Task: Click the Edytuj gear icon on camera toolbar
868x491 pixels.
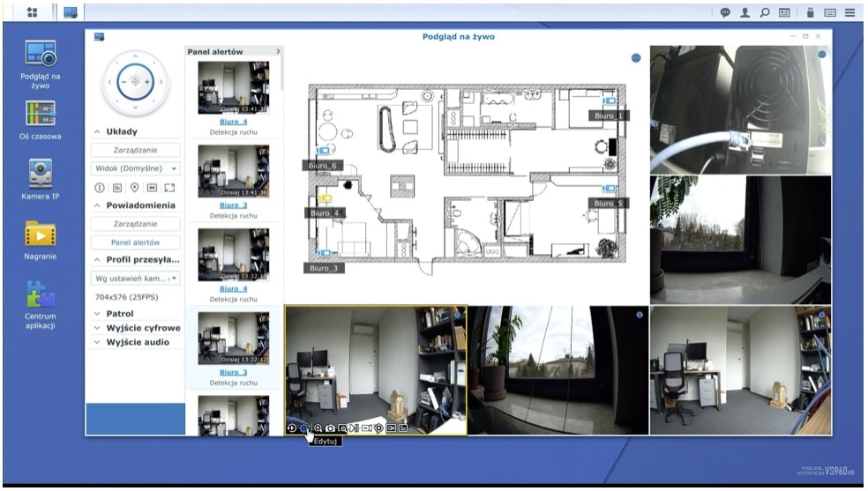Action: (x=303, y=428)
